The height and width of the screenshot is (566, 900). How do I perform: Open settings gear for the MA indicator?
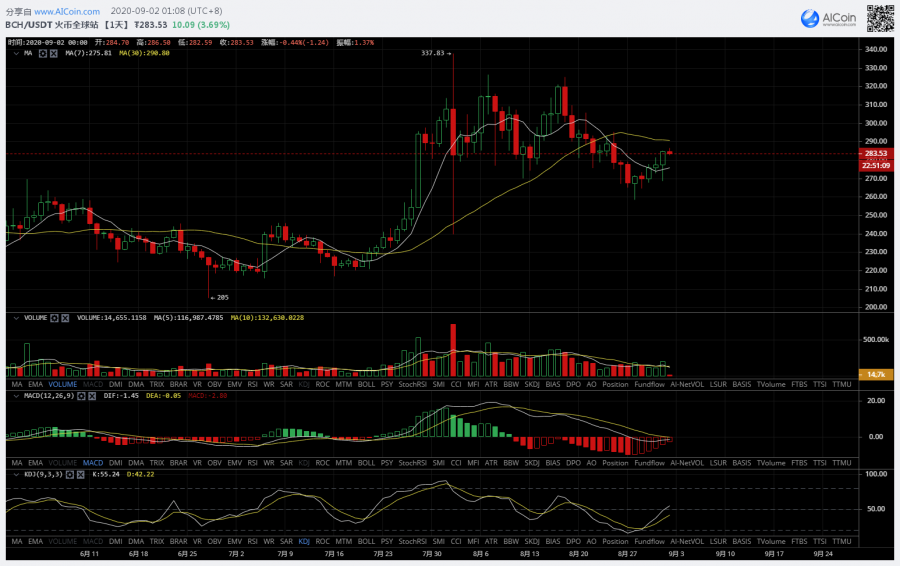(42, 53)
